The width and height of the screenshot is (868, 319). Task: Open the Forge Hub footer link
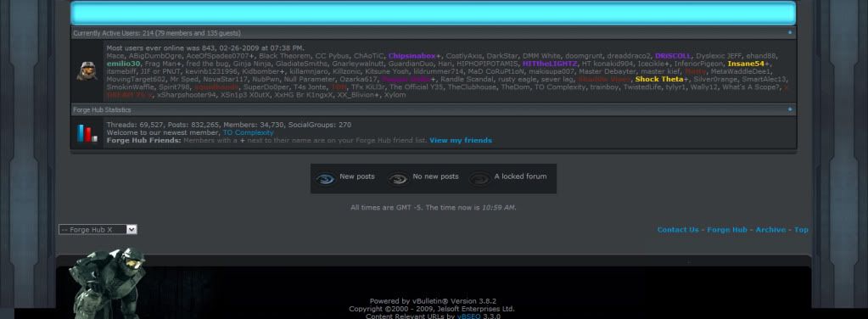coord(727,230)
